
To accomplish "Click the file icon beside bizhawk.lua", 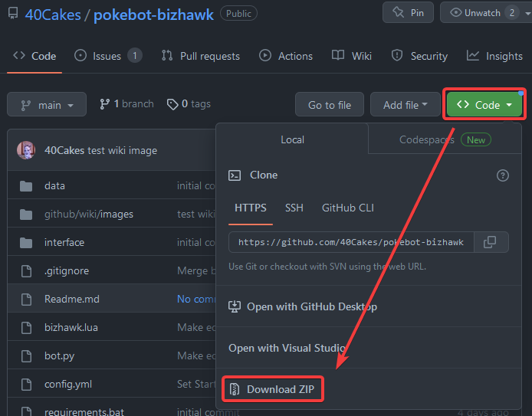I will click(26, 327).
